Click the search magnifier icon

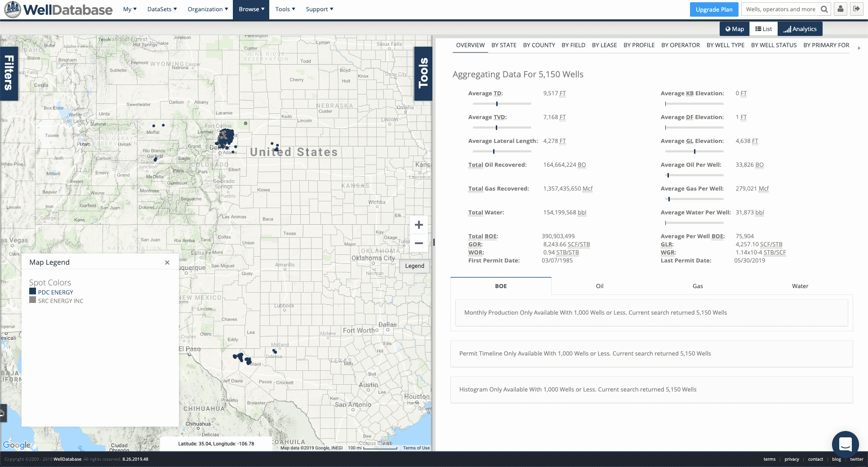point(824,9)
